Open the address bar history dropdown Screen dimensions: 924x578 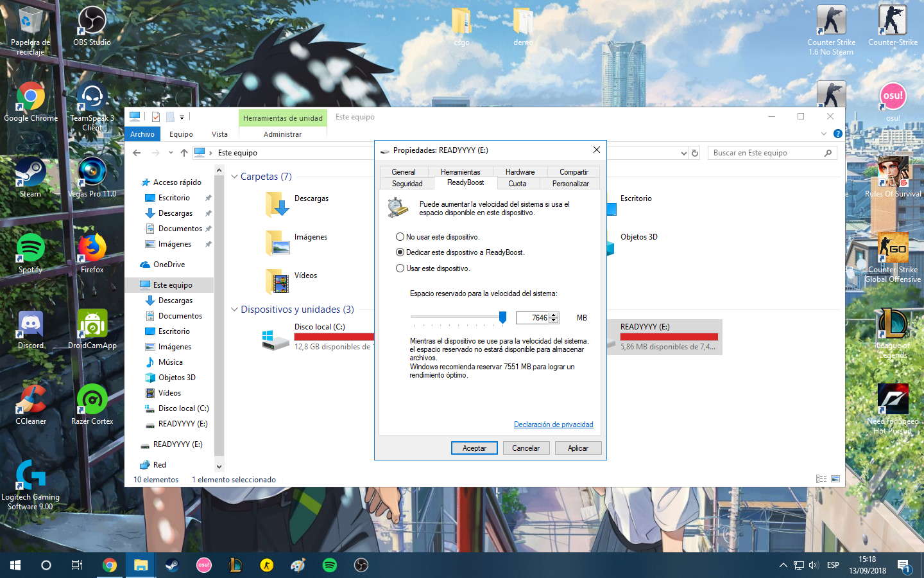pyautogui.click(x=683, y=153)
